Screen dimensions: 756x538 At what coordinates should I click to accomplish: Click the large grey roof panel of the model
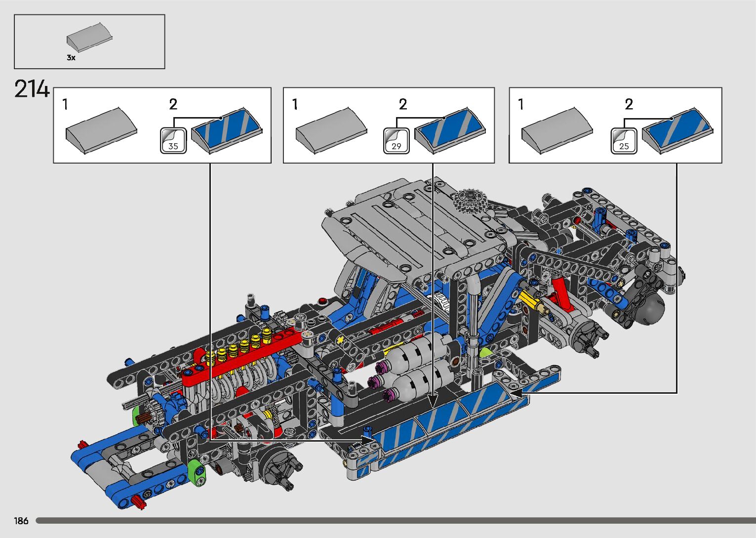(410, 222)
